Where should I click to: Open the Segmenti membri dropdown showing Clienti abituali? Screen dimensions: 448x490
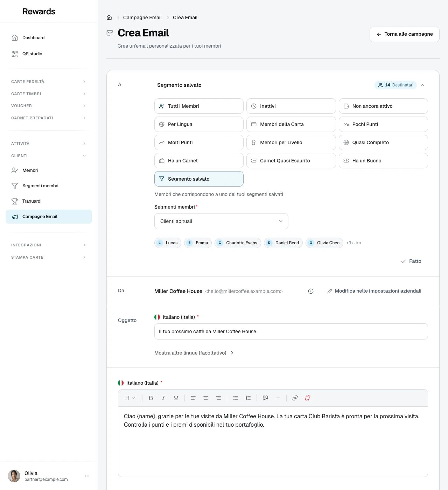tap(221, 221)
